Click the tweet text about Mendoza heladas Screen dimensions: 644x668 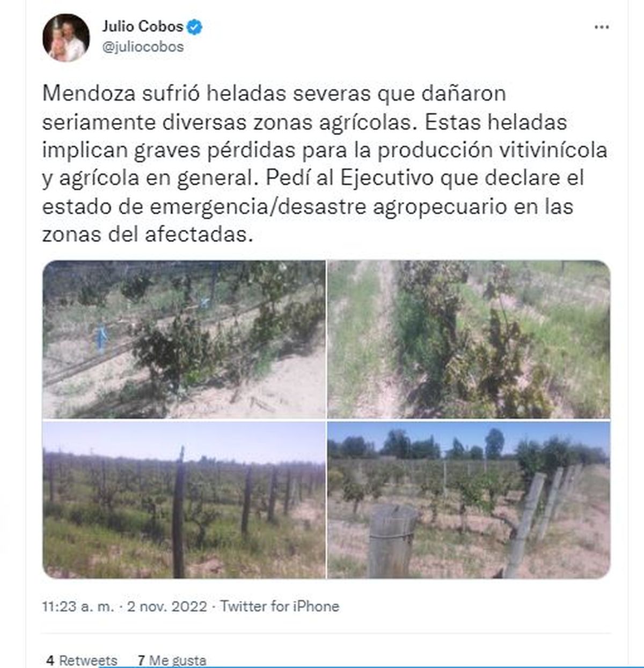(x=325, y=164)
